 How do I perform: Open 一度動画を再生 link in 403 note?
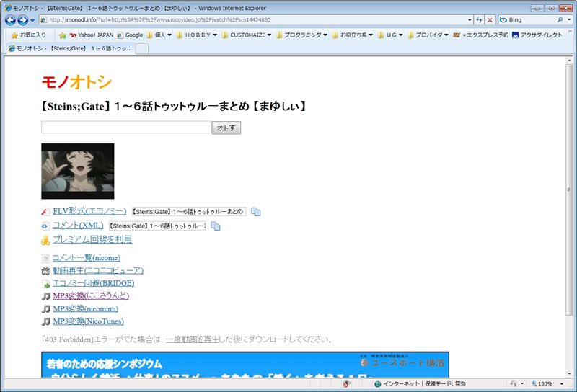(193, 339)
